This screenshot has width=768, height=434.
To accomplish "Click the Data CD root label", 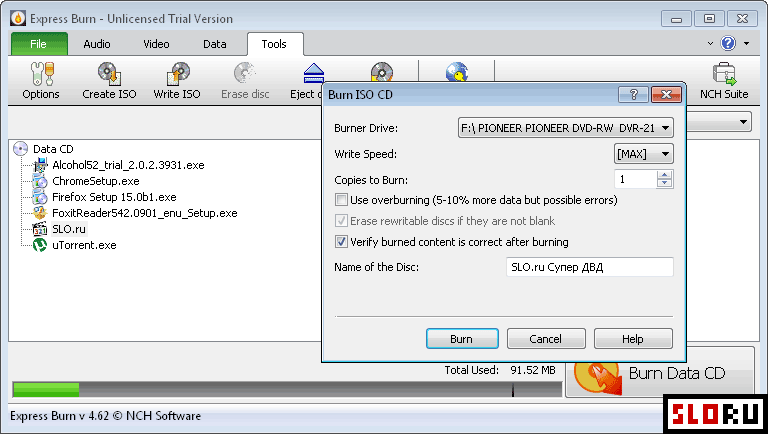I will pyautogui.click(x=53, y=148).
